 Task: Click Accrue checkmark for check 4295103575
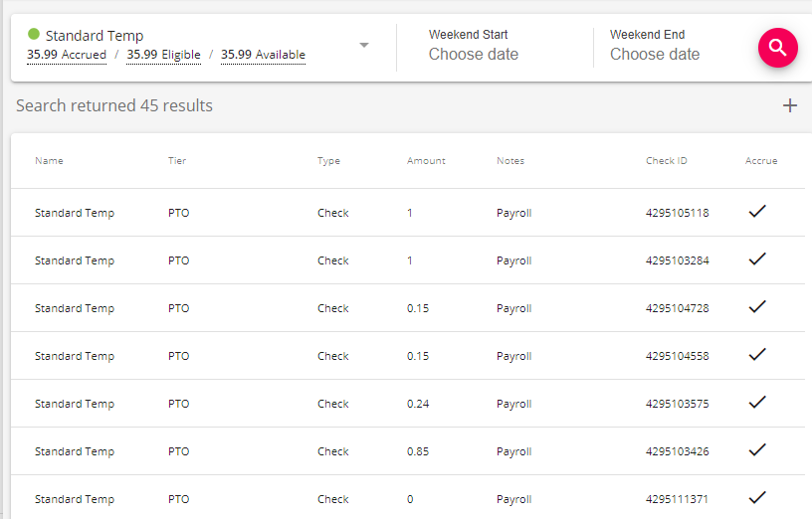pos(757,402)
